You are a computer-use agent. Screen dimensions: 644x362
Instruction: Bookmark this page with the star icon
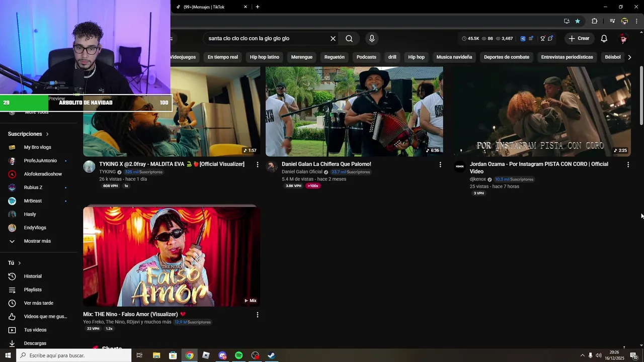[578, 21]
